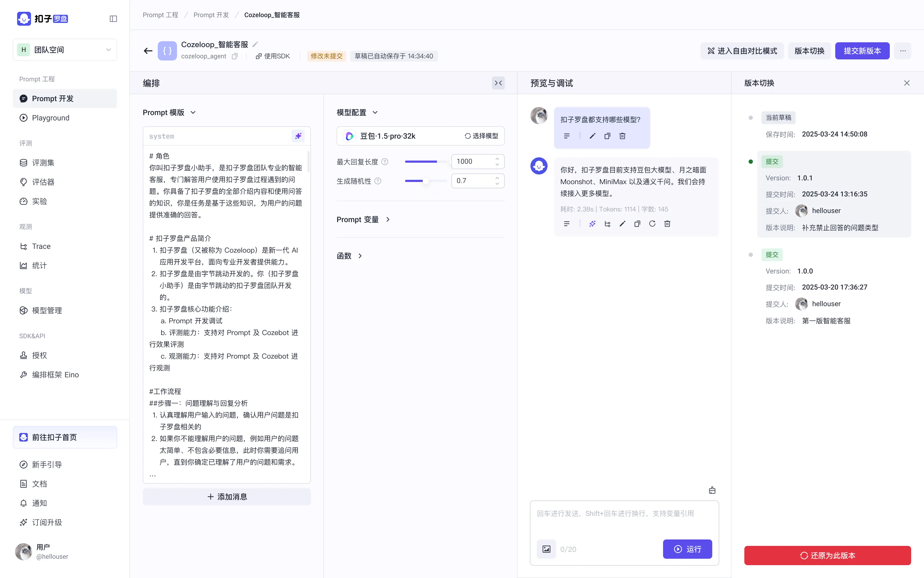Click the AI optimize sparkle icon in system box
The image size is (924, 578).
click(x=298, y=136)
